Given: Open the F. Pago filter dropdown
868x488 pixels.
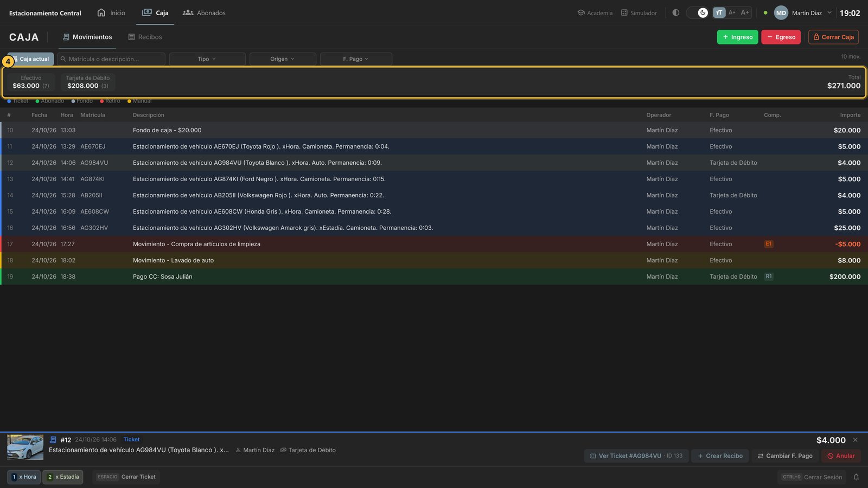Looking at the screenshot, I should (356, 59).
